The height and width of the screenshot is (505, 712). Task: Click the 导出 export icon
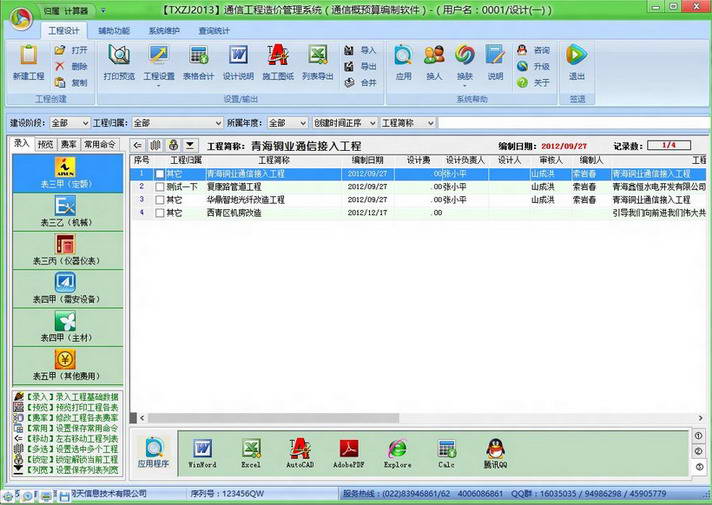pyautogui.click(x=349, y=66)
